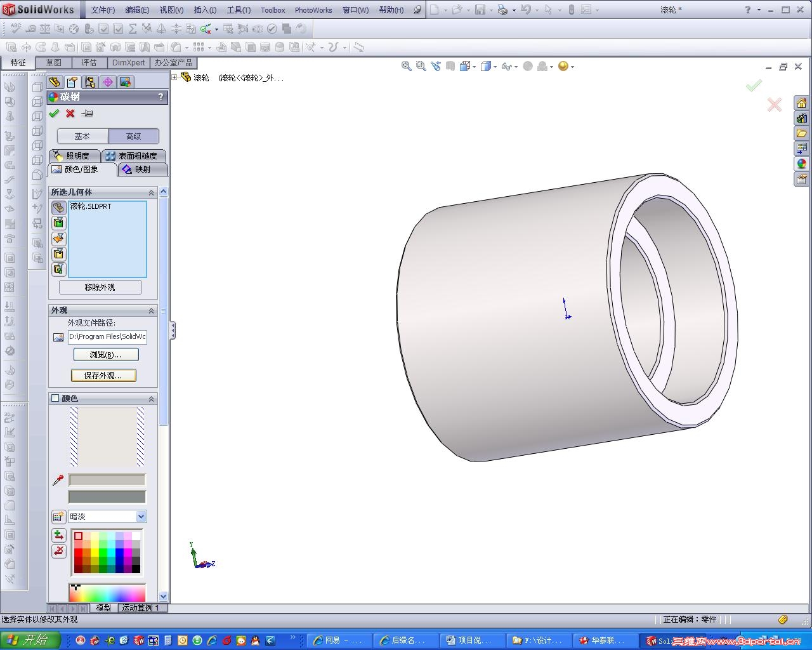Open the Appearances task pane icon
Screen dimensions: 812x650
[x=802, y=164]
